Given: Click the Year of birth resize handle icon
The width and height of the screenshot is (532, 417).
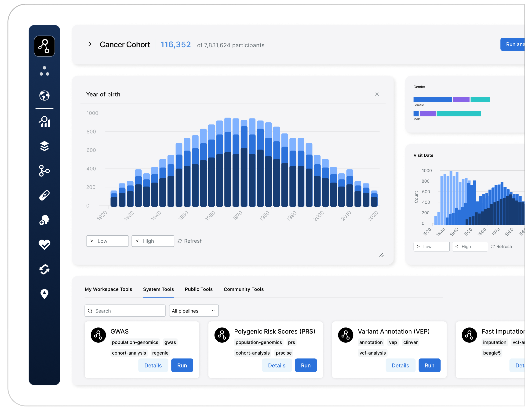Looking at the screenshot, I should tap(382, 255).
